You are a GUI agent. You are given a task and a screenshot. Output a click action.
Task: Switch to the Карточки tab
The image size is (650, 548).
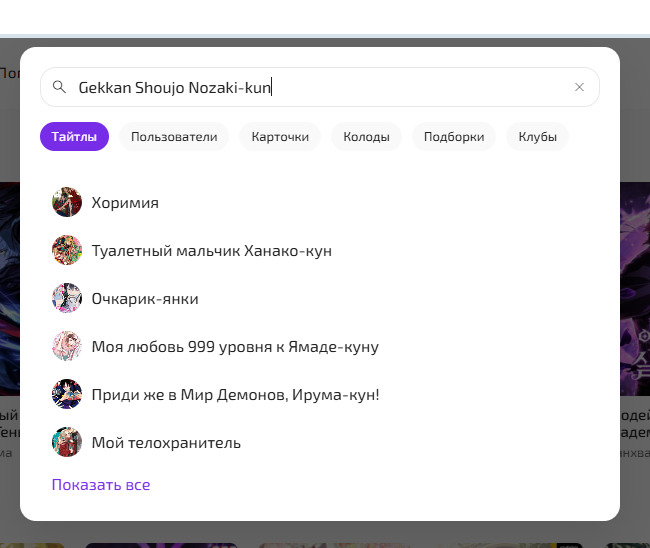coord(280,137)
